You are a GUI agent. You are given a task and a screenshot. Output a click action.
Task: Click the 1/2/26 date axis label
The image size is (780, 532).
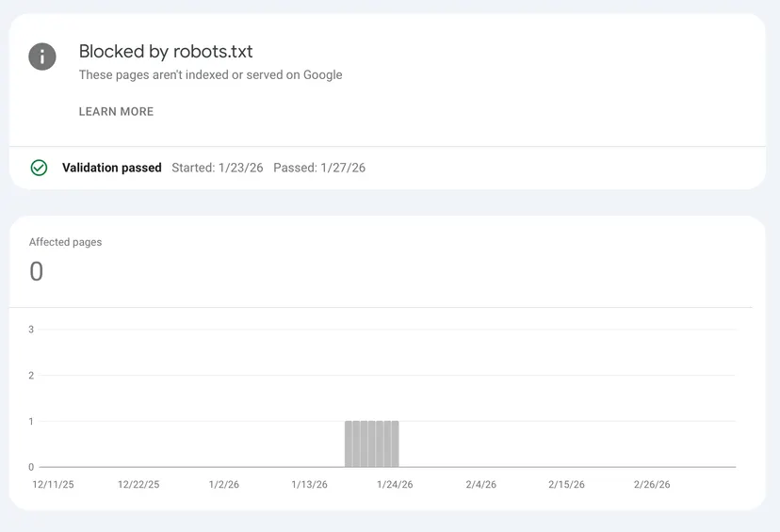click(223, 485)
